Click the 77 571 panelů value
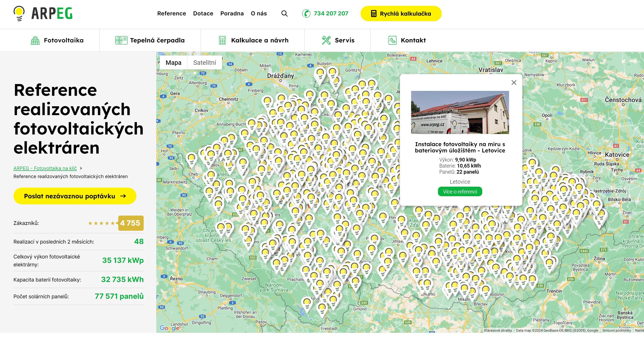 pos(119,296)
